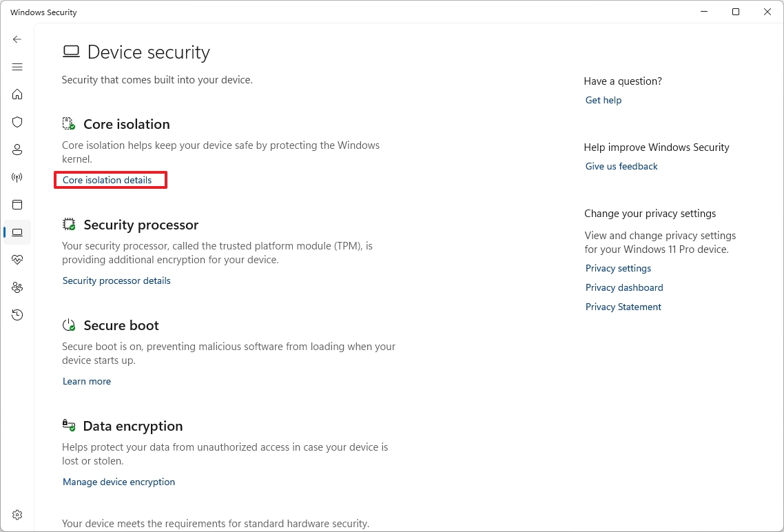The width and height of the screenshot is (784, 532).
Task: Open Firewall & network protection icon
Action: [x=17, y=177]
